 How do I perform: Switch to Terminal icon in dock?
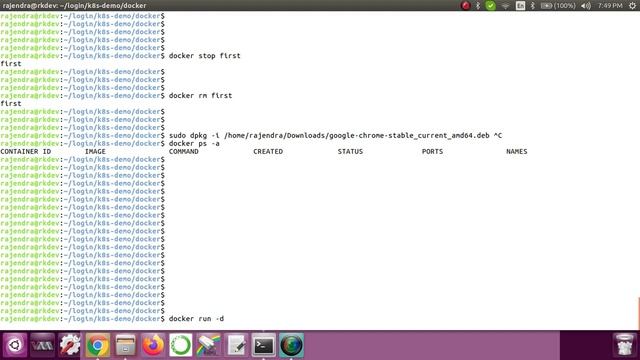point(264,345)
